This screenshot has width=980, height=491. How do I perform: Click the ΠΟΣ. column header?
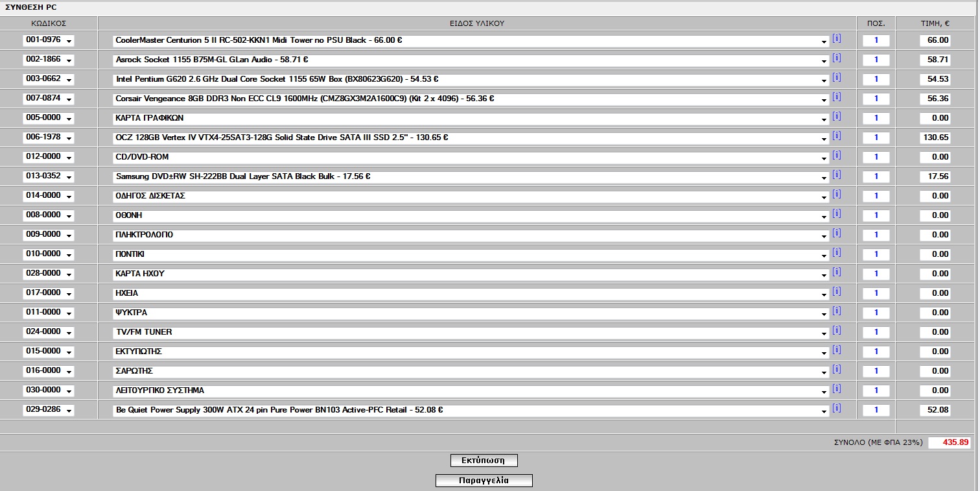[876, 23]
